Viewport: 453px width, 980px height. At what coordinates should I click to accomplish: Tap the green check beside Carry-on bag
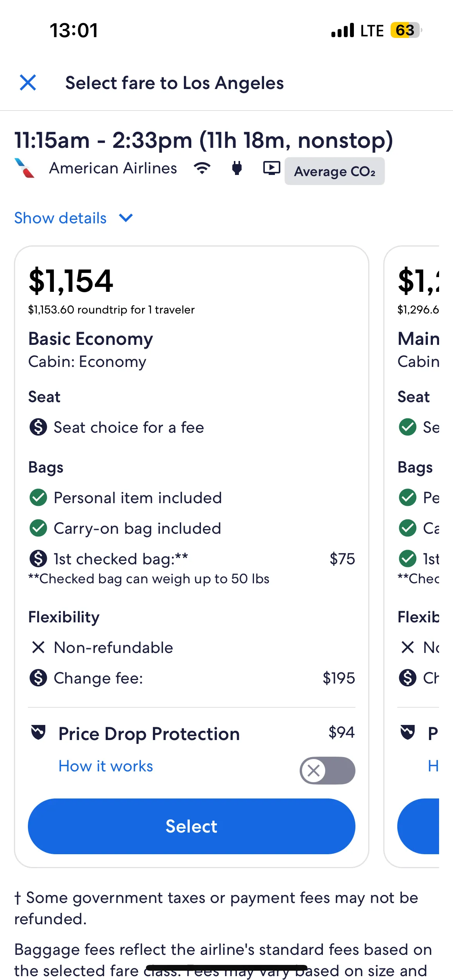(x=38, y=528)
